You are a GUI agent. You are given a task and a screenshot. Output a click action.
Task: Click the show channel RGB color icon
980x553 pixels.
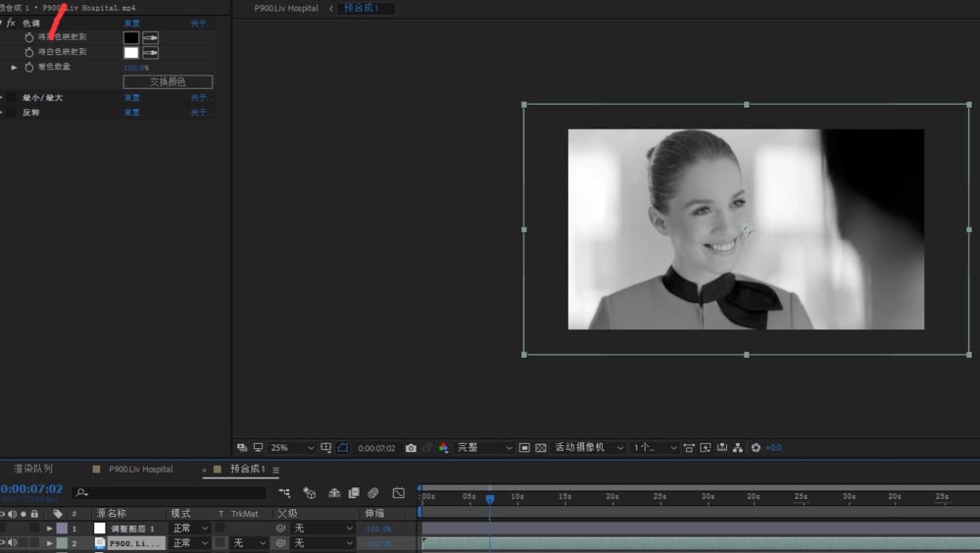pos(443,448)
